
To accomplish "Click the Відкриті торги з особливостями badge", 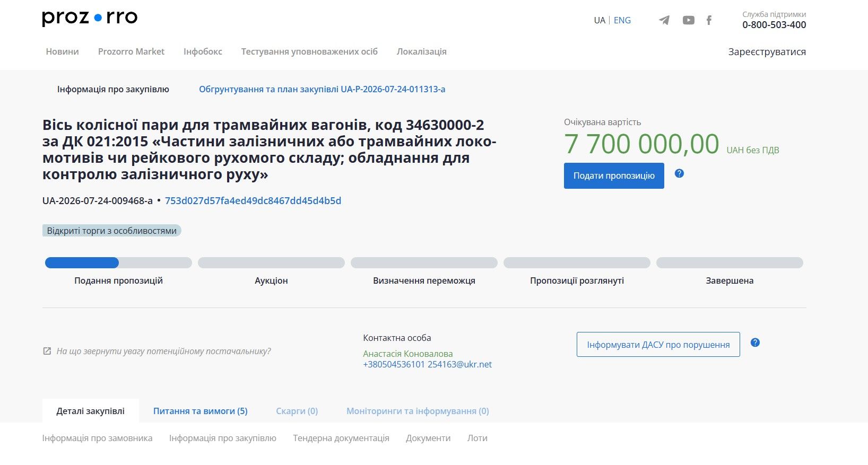I will (x=112, y=231).
